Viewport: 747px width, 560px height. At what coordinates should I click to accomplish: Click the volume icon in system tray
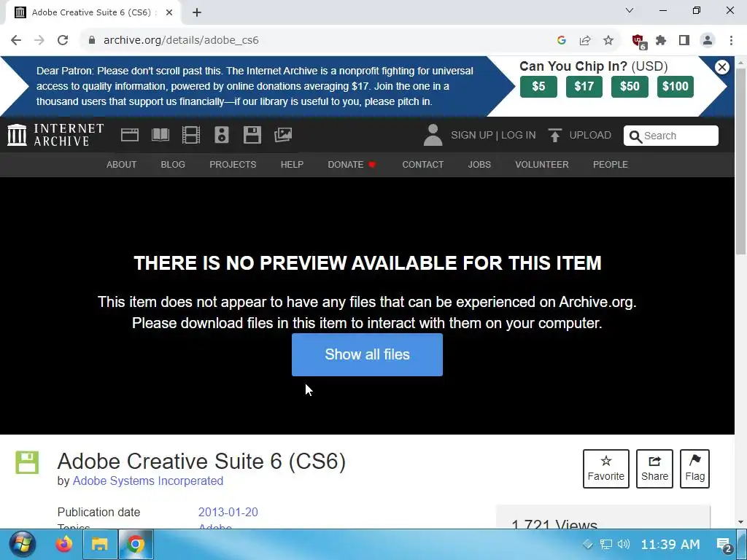pyautogui.click(x=623, y=544)
